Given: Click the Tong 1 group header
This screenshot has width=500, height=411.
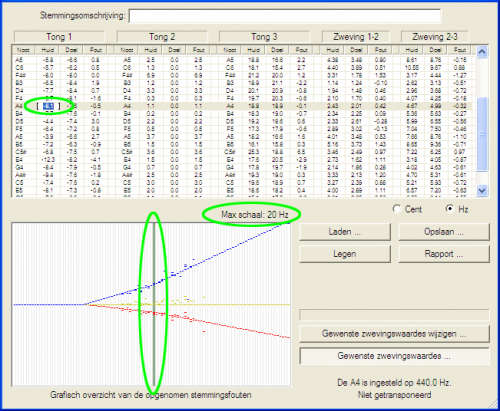Looking at the screenshot, I should click(x=59, y=37).
